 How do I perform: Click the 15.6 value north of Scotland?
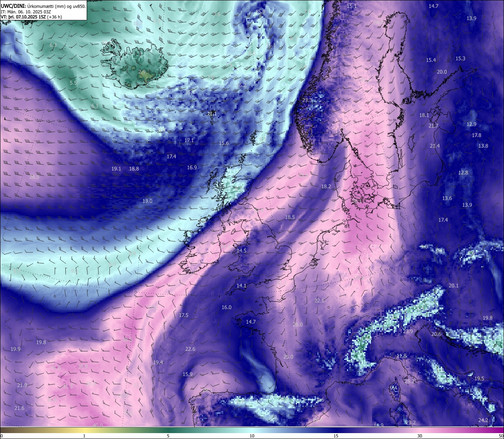click(224, 143)
